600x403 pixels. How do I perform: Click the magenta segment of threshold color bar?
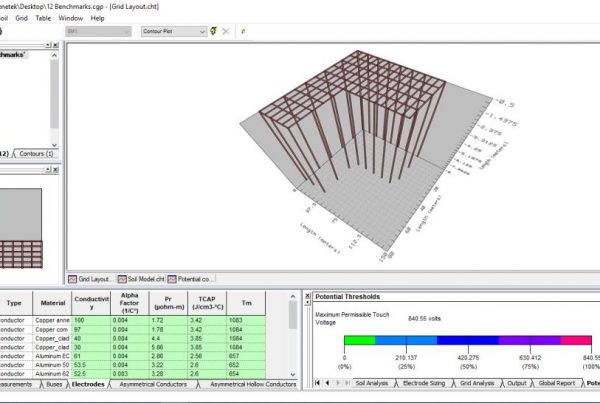pos(576,342)
